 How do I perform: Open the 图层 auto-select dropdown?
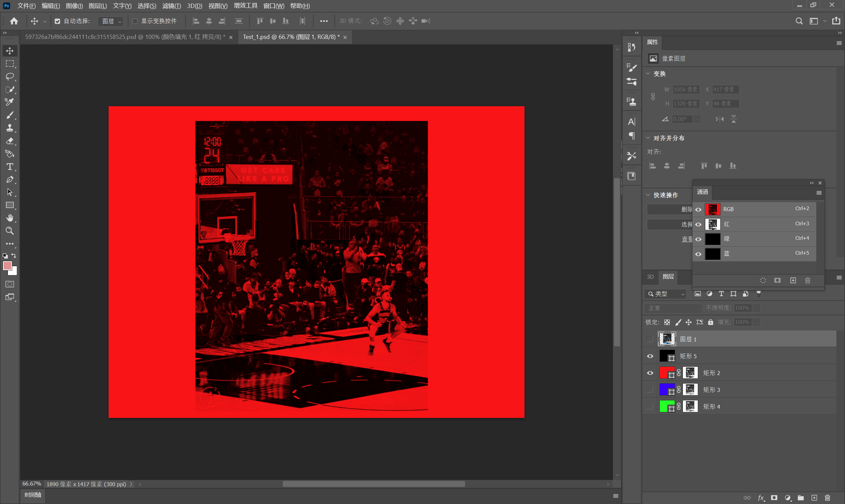coord(111,21)
